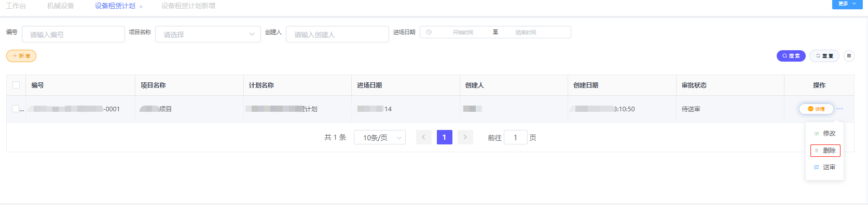Open the column settings grid icon
The width and height of the screenshot is (868, 205).
[x=849, y=55]
